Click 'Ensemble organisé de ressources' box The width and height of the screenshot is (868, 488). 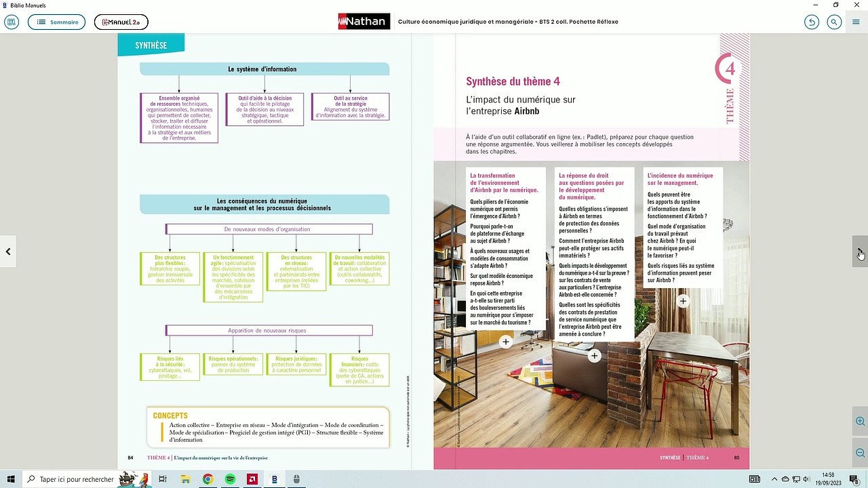pyautogui.click(x=179, y=118)
